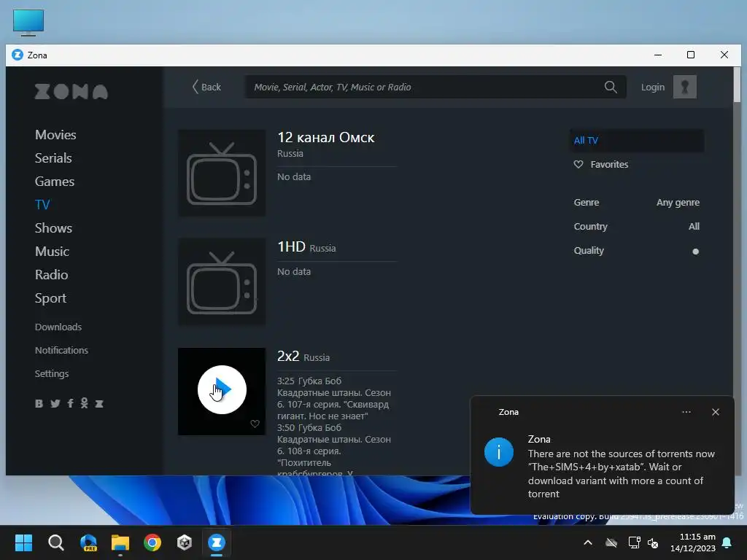
Task: Select TV in the sidebar
Action: (42, 205)
